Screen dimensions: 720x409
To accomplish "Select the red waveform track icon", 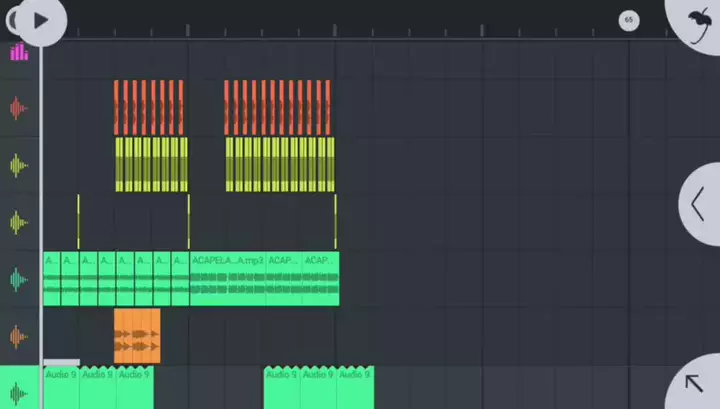I will click(x=18, y=108).
